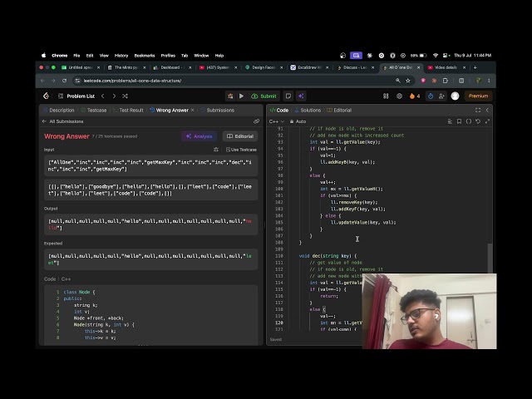Screen dimensions: 532x399
Task: Click the purple Analysis button
Action: click(x=199, y=136)
